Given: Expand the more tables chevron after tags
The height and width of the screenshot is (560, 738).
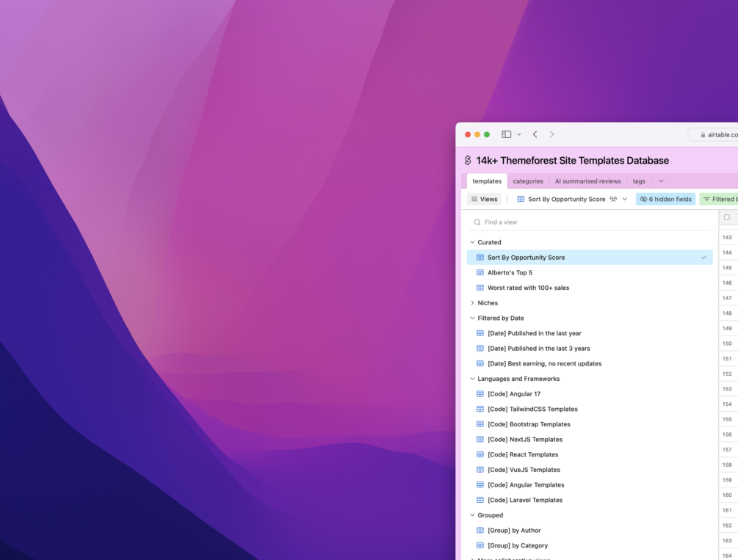Looking at the screenshot, I should click(661, 181).
